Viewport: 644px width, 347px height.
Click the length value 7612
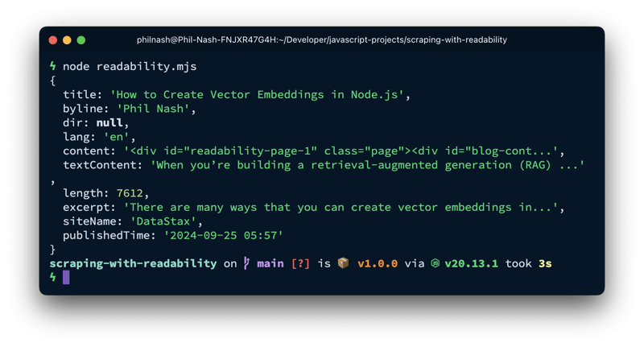[x=130, y=193]
